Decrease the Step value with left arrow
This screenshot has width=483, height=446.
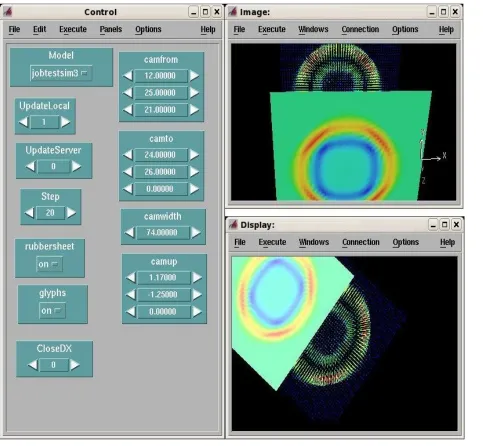(x=30, y=212)
